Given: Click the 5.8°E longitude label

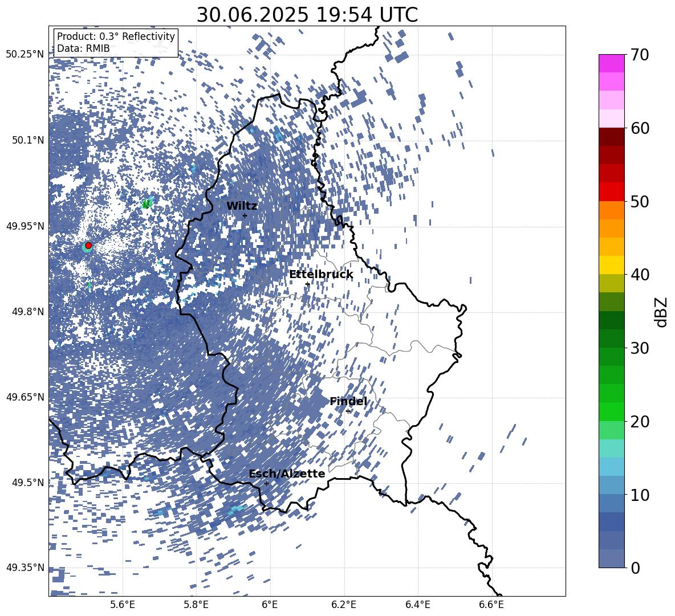Looking at the screenshot, I should 196,605.
